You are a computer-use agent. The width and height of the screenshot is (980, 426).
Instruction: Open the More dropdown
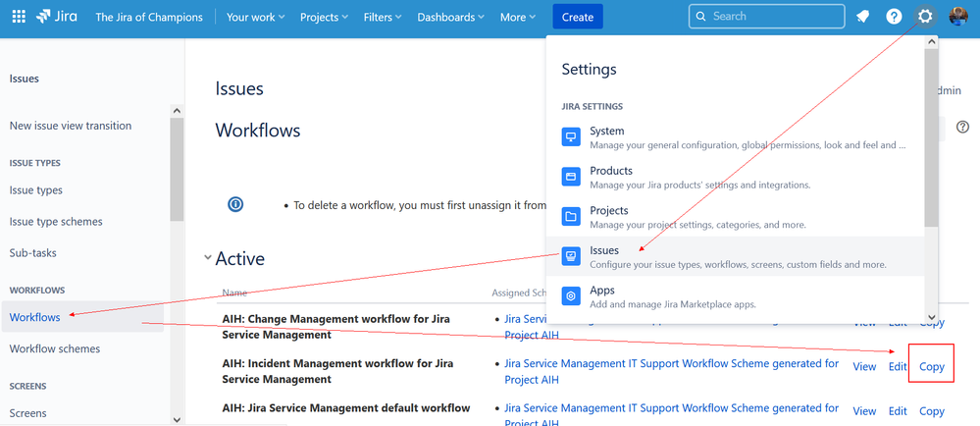[x=518, y=17]
